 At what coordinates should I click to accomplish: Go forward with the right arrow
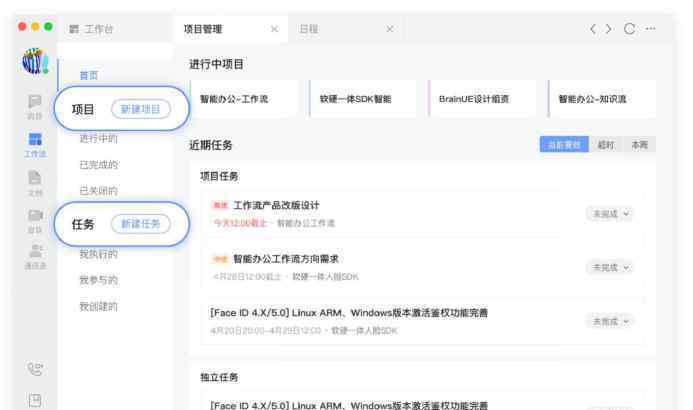[609, 29]
